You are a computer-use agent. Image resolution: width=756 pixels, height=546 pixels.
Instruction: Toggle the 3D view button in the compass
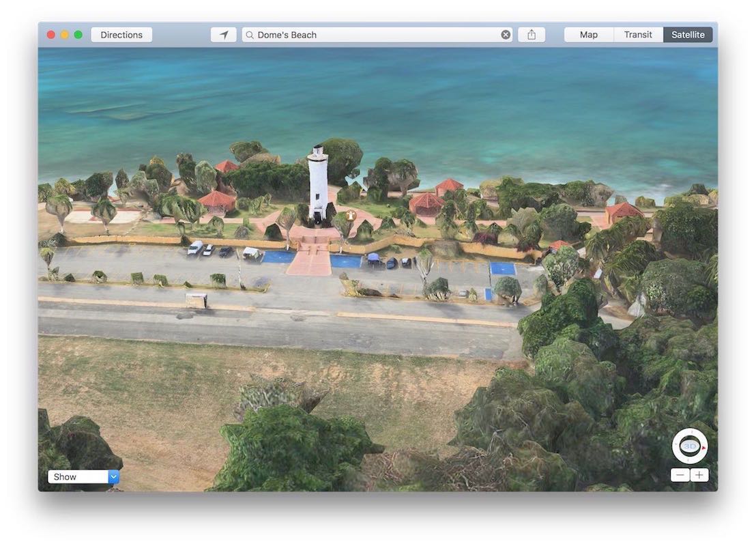pos(690,446)
